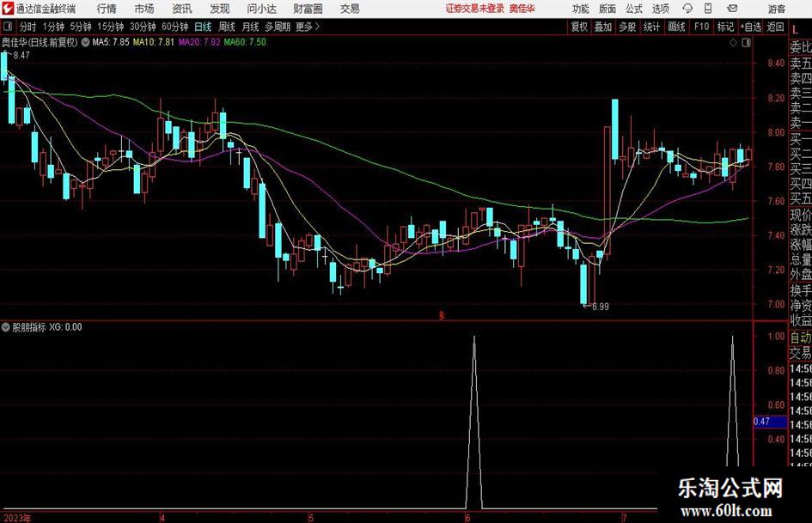
Task: Open dropdown arrow beside 股朋指标
Action: (6, 327)
